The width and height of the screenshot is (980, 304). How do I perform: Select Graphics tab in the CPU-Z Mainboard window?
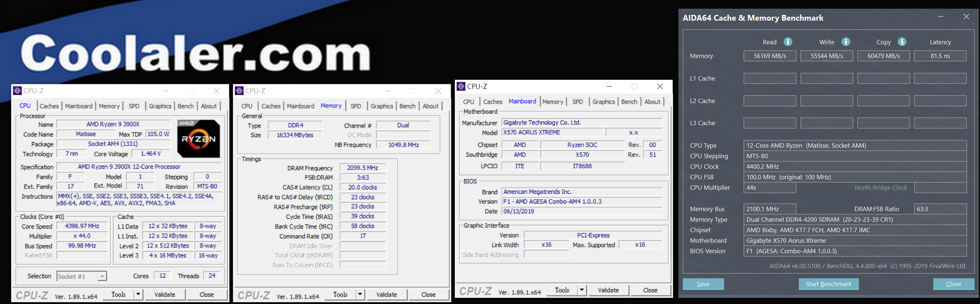[603, 102]
